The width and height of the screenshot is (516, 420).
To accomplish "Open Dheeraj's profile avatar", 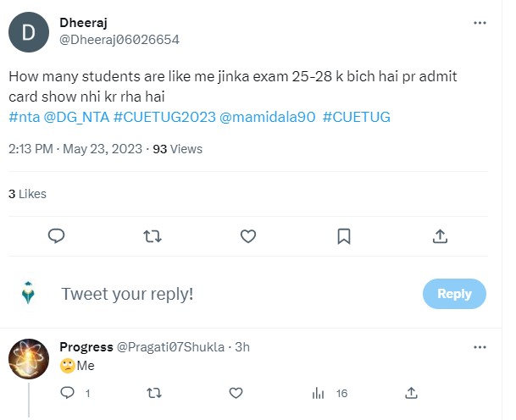I will [27, 32].
